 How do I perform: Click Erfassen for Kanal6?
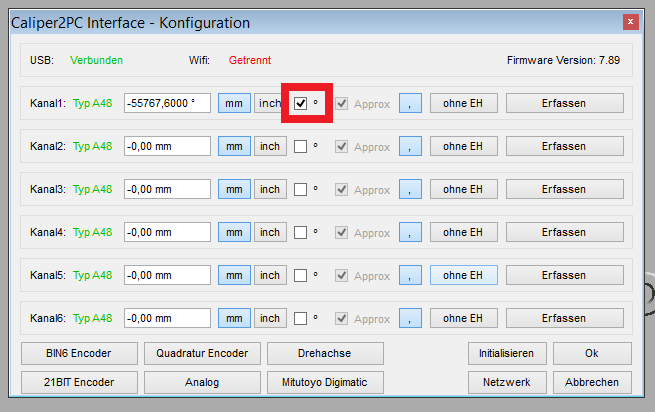[x=564, y=318]
